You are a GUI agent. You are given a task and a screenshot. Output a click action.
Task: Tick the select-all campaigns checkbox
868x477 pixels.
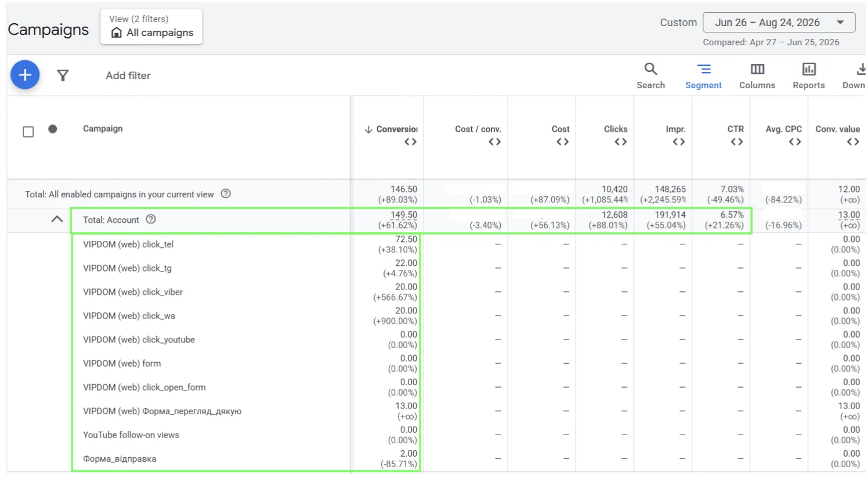tap(28, 132)
